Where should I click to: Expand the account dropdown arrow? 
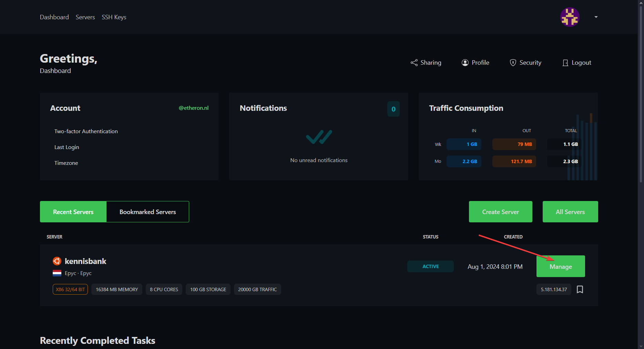pyautogui.click(x=596, y=17)
